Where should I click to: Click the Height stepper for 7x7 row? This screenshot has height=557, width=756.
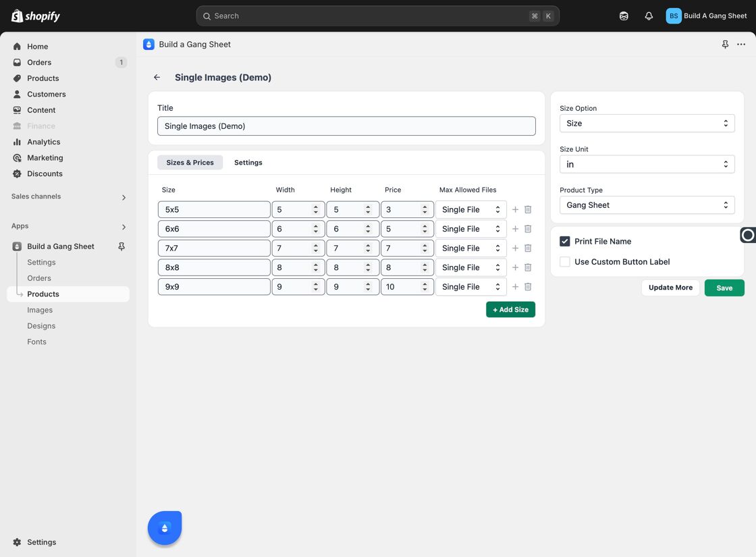click(368, 248)
